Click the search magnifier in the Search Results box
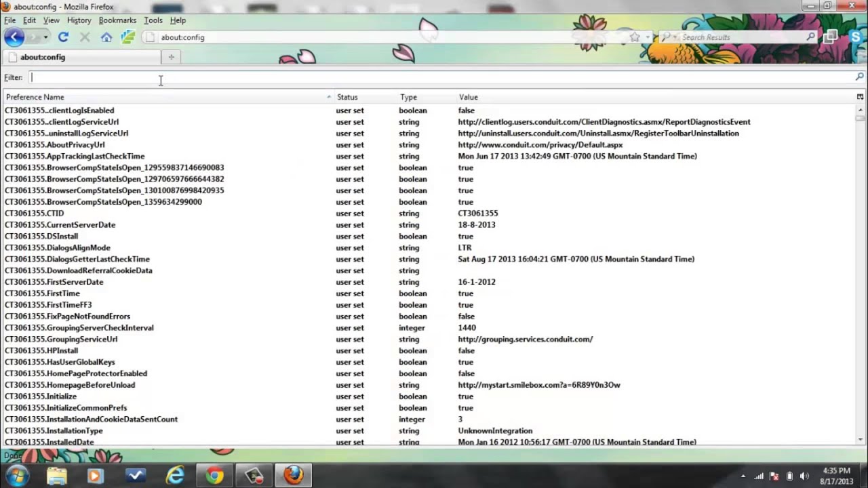This screenshot has width=868, height=488. tap(810, 37)
